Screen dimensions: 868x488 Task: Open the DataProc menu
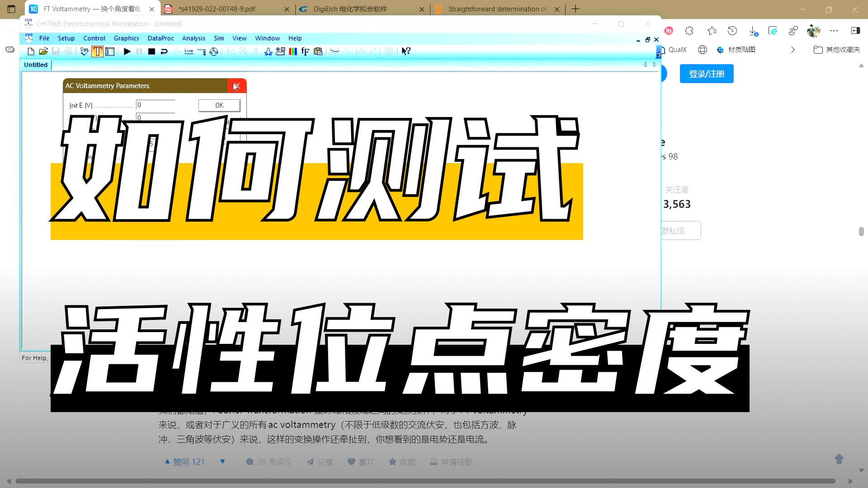160,38
